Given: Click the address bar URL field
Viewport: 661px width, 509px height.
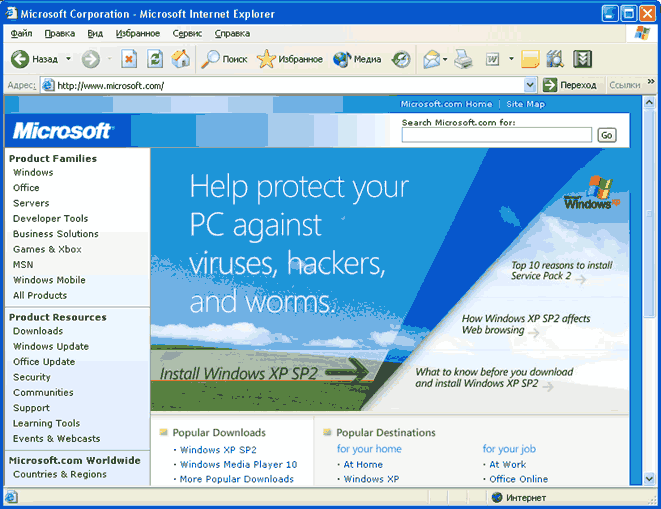Looking at the screenshot, I should click(x=282, y=86).
